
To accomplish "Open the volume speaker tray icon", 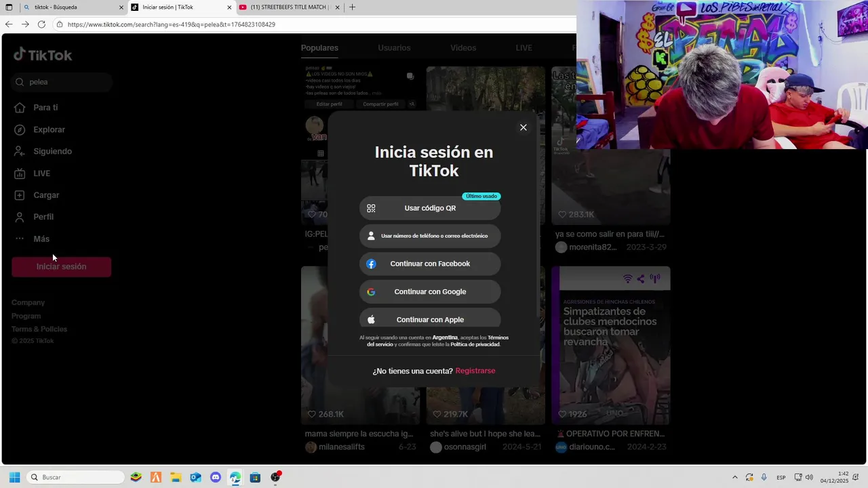I will [x=809, y=477].
